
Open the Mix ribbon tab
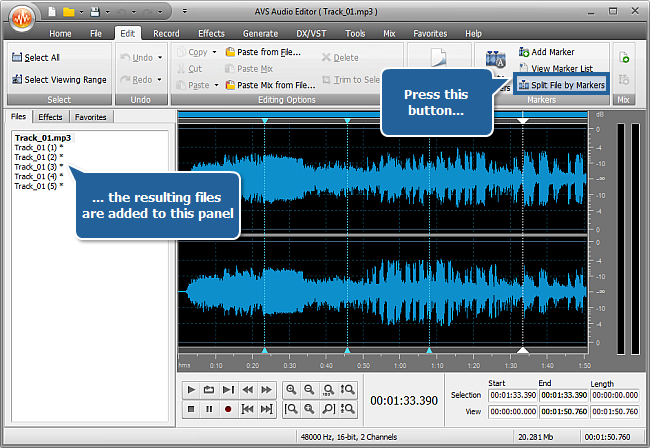click(x=389, y=34)
